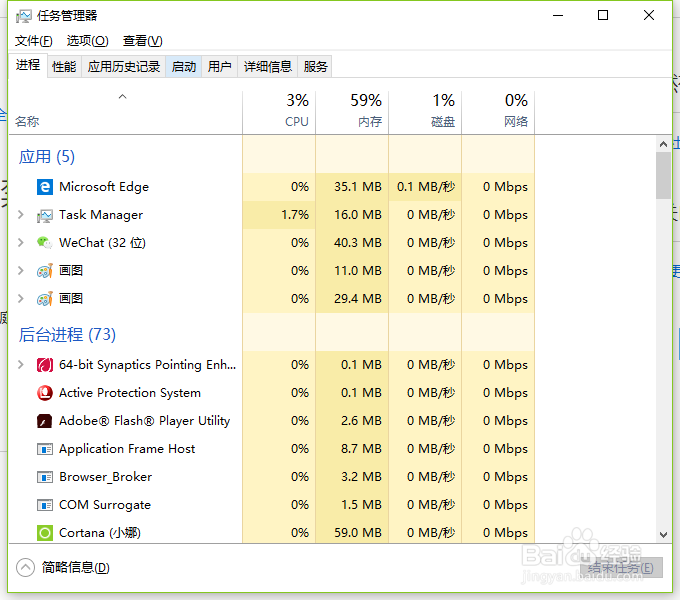Expand the first 画图 row (11.0 MB)

click(x=20, y=271)
